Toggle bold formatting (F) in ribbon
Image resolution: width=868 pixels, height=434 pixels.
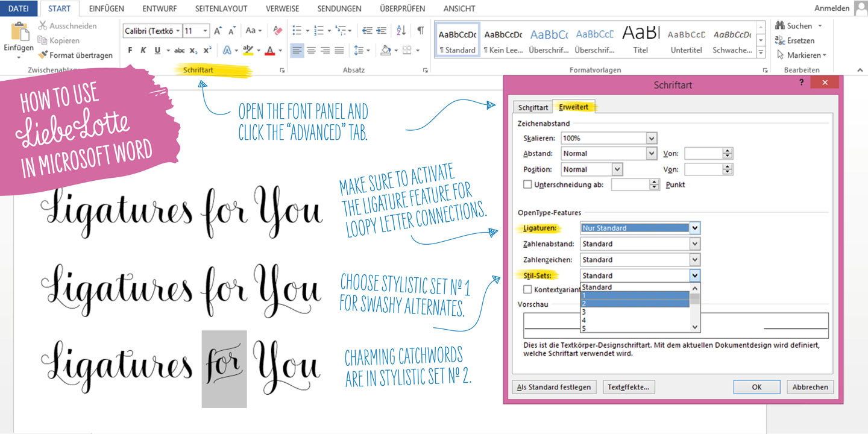pos(130,51)
